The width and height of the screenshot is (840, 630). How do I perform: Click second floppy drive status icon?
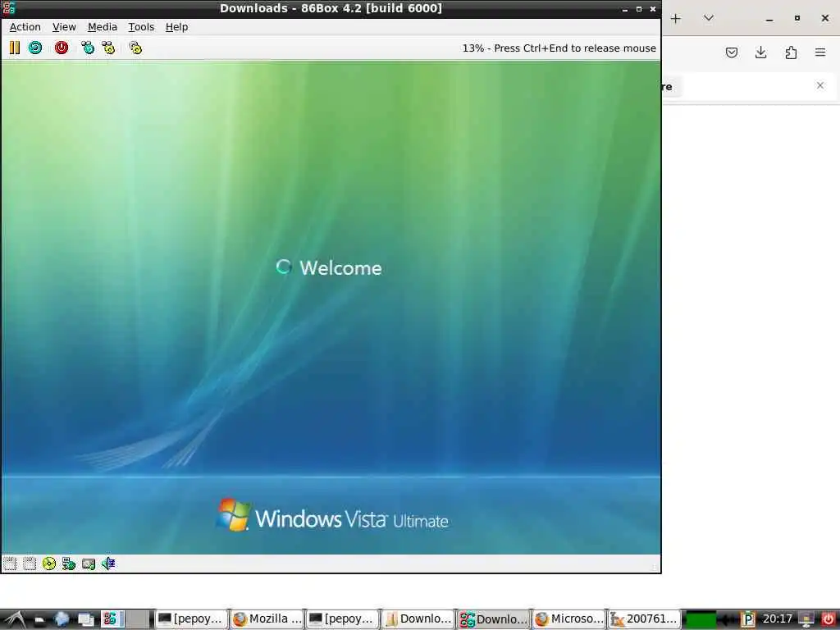tap(30, 564)
